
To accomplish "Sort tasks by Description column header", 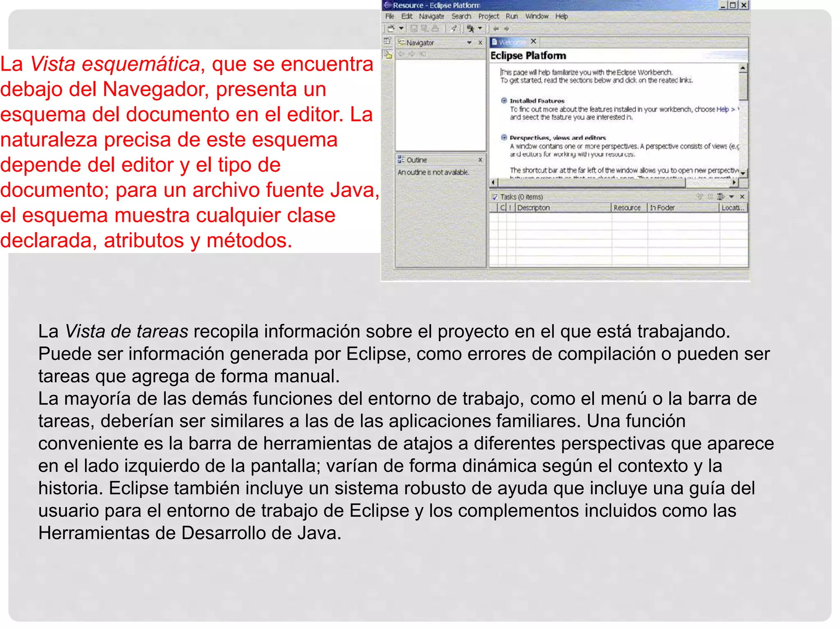I will (563, 208).
